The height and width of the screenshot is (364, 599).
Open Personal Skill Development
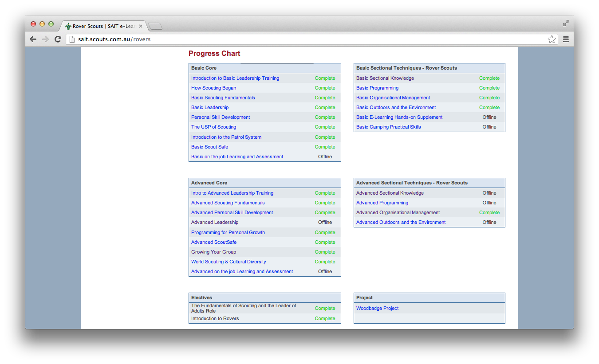[221, 117]
